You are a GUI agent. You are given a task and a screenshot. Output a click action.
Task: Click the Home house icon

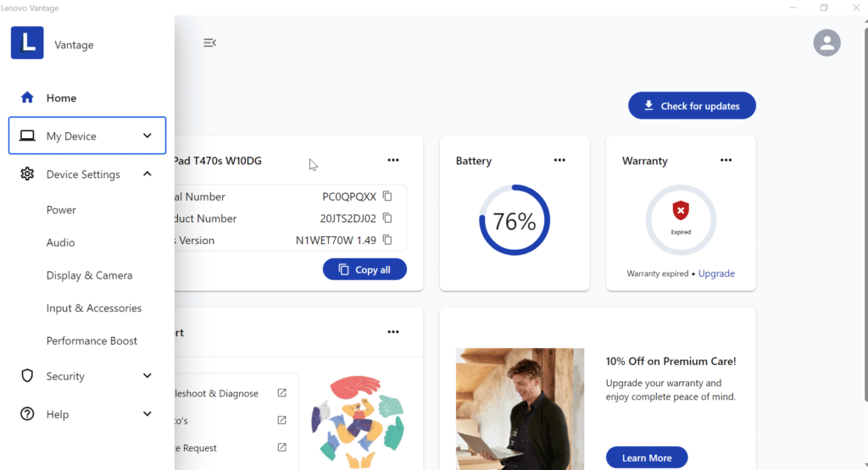click(27, 98)
